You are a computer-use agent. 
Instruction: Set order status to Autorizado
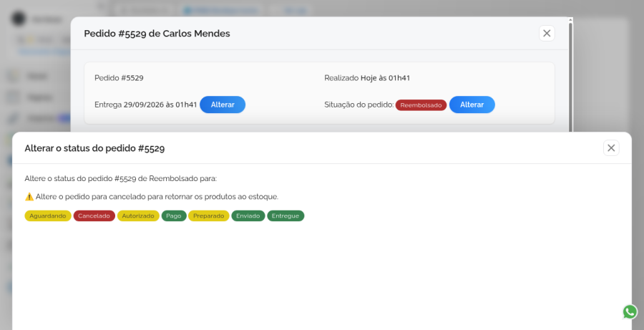pos(138,215)
